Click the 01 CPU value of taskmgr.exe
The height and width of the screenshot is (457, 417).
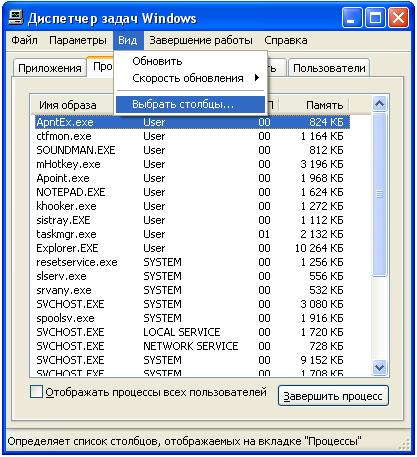(264, 234)
